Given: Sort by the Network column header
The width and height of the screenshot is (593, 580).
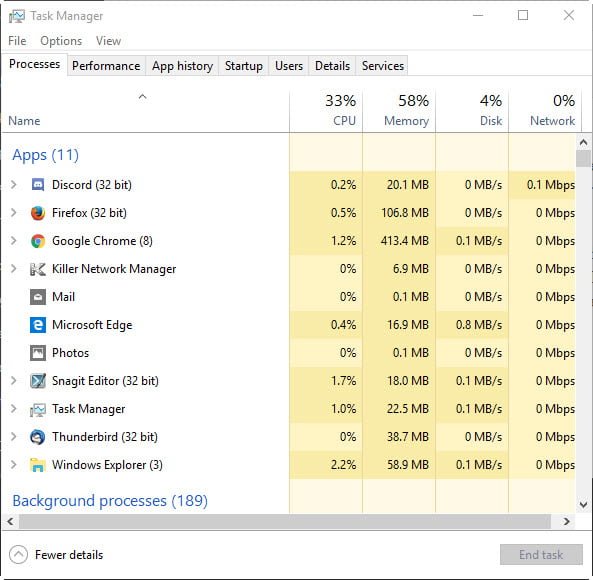Looking at the screenshot, I should tap(545, 111).
